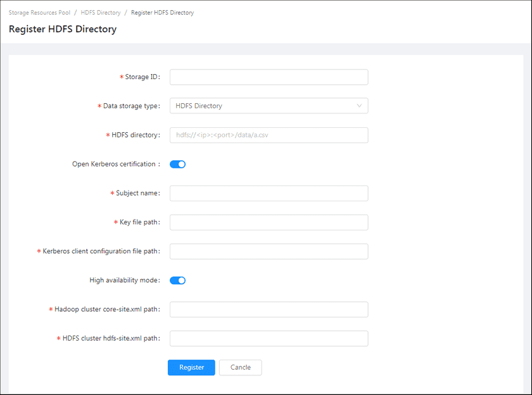Viewport: 532px width, 395px height.
Task: Go to HDFS Directory breadcrumb link
Action: [101, 13]
